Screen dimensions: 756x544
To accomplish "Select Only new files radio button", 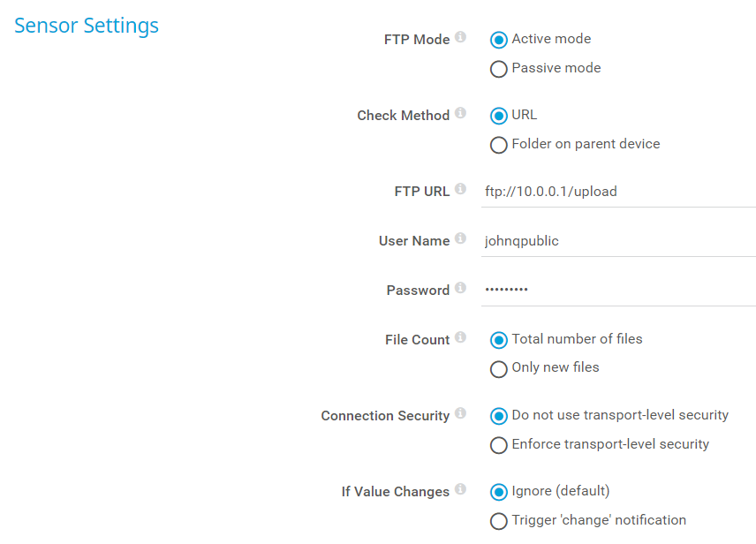I will pos(499,369).
